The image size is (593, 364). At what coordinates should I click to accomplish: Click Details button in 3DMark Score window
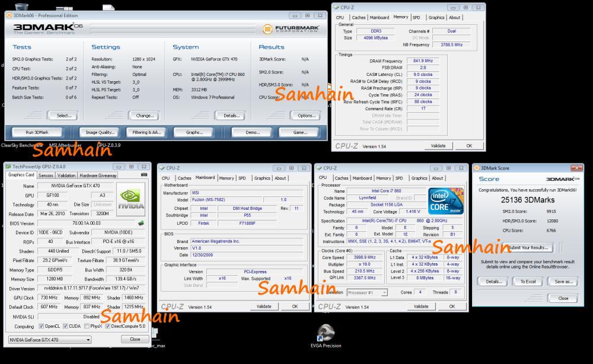point(493,282)
